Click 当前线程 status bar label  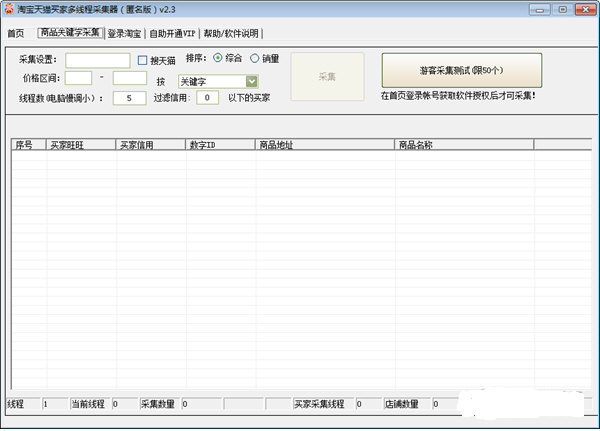(x=88, y=404)
